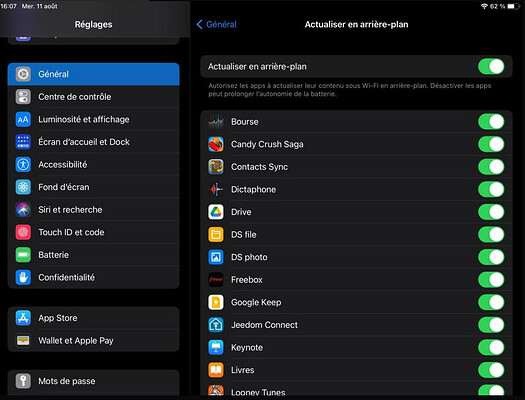Viewport: 525px width, 400px height.
Task: Tap the Candy Crush Saga app icon
Action: (x=216, y=144)
